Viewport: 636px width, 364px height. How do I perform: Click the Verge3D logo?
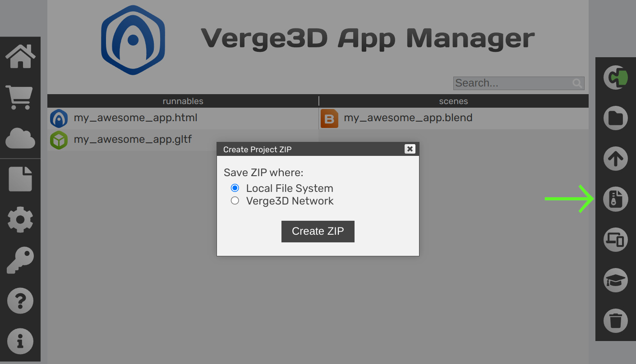point(133,40)
